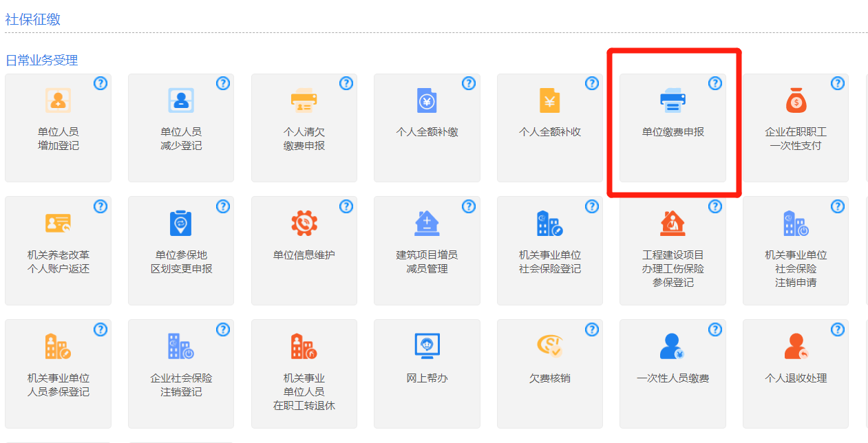Click the 工程建设项目办理工伤保险参保登记 label
The height and width of the screenshot is (443, 868).
click(673, 269)
